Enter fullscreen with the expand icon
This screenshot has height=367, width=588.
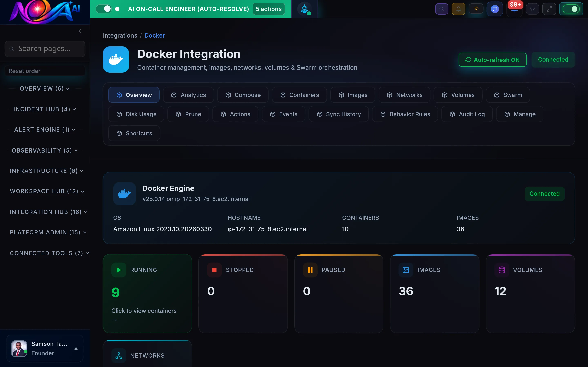[549, 9]
